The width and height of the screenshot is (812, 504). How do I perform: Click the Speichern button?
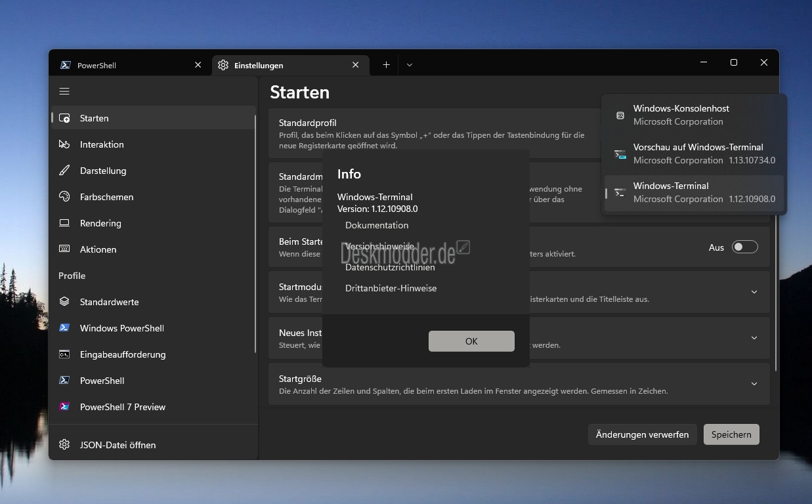click(731, 434)
